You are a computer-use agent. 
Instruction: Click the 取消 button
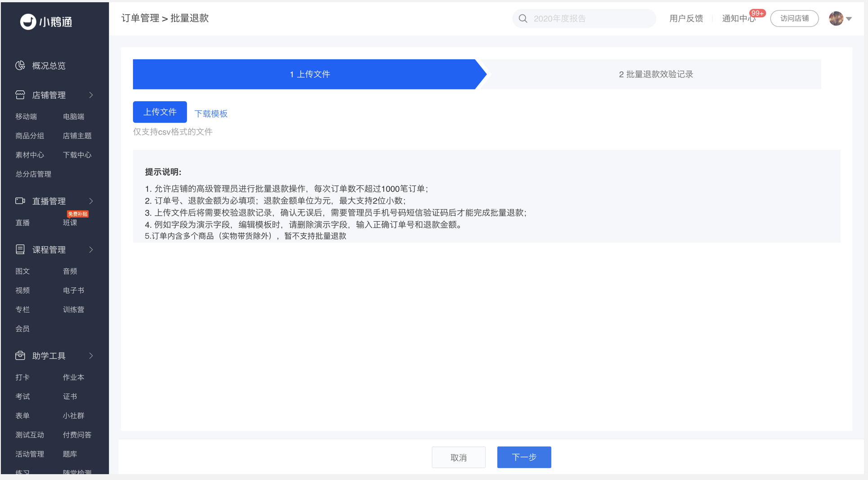pyautogui.click(x=459, y=457)
